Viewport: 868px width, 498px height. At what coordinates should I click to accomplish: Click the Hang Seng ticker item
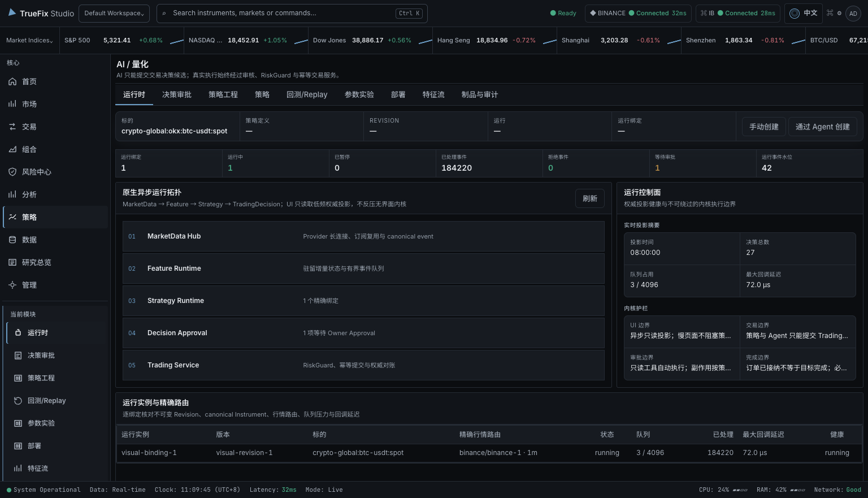(494, 40)
